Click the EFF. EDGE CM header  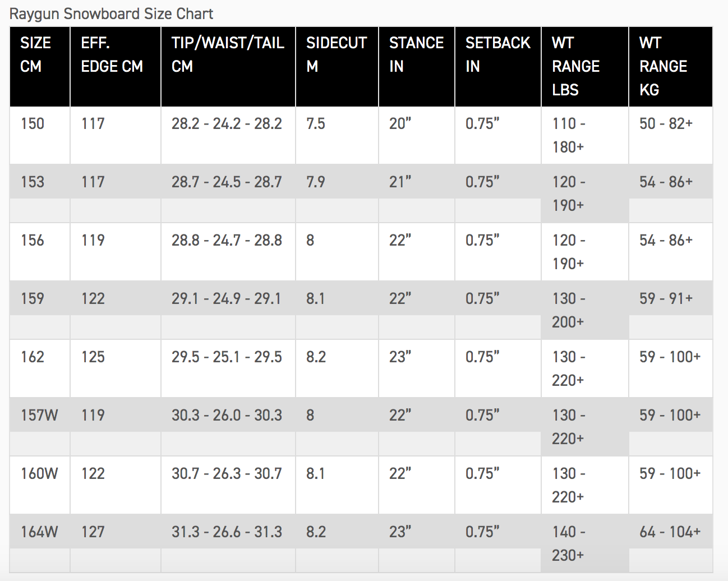[112, 54]
